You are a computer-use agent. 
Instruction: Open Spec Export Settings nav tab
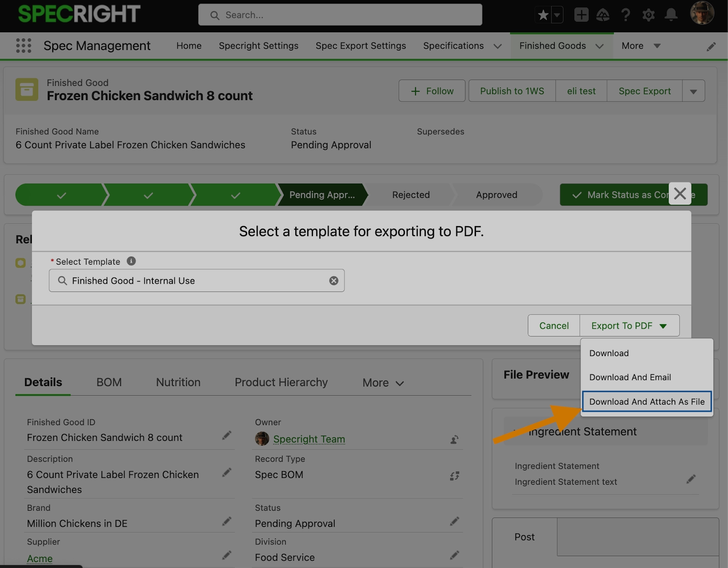361,46
